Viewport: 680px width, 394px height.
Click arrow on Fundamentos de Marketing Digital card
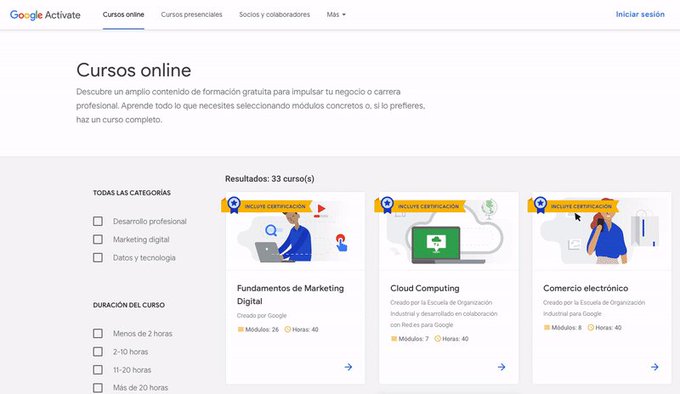(x=348, y=367)
